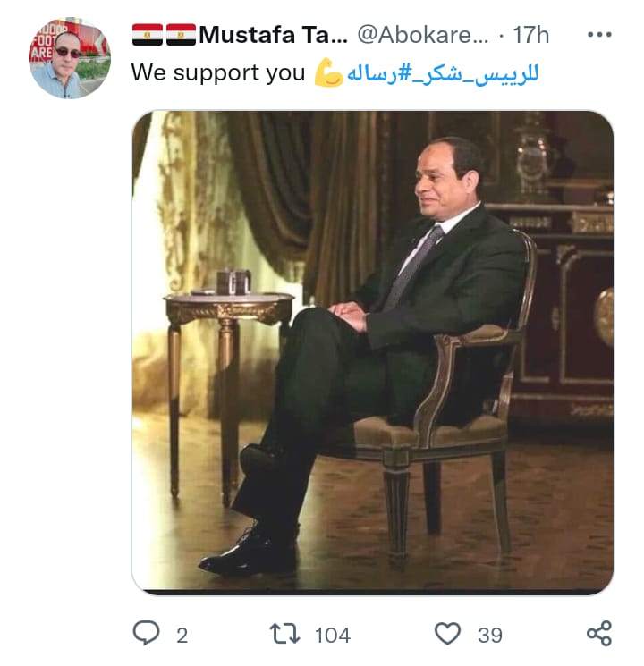Like the tweet with the heart icon

click(447, 633)
